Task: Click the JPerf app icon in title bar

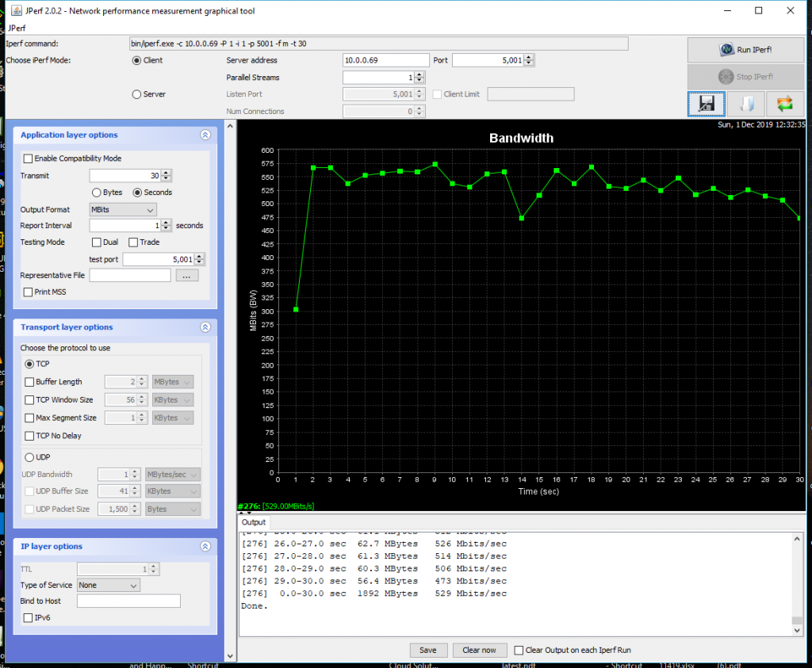Action: coord(16,10)
